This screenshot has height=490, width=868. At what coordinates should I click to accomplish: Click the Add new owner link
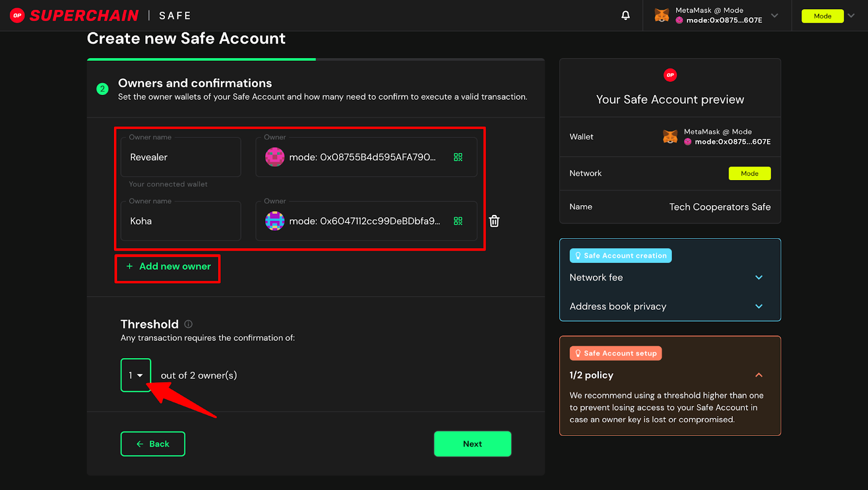point(168,266)
